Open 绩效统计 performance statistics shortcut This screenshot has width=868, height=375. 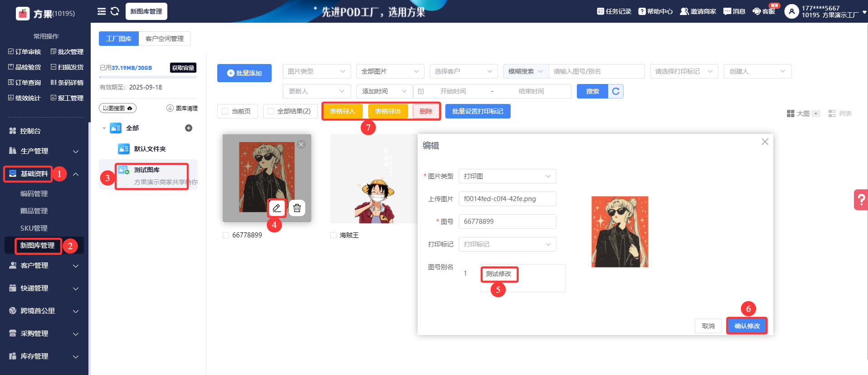(24, 98)
